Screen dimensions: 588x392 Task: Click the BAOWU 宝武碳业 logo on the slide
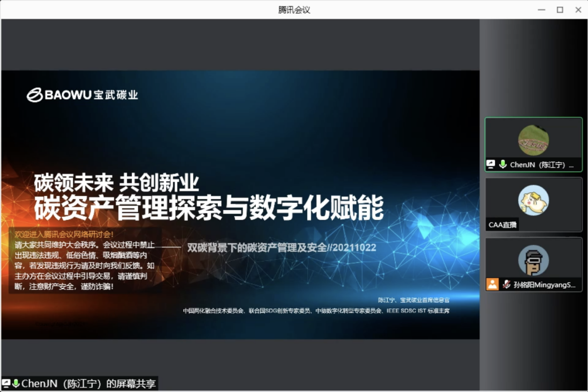click(83, 95)
